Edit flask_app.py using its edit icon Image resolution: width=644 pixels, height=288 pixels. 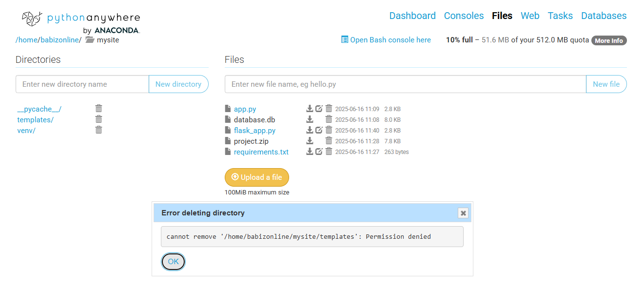pos(319,130)
